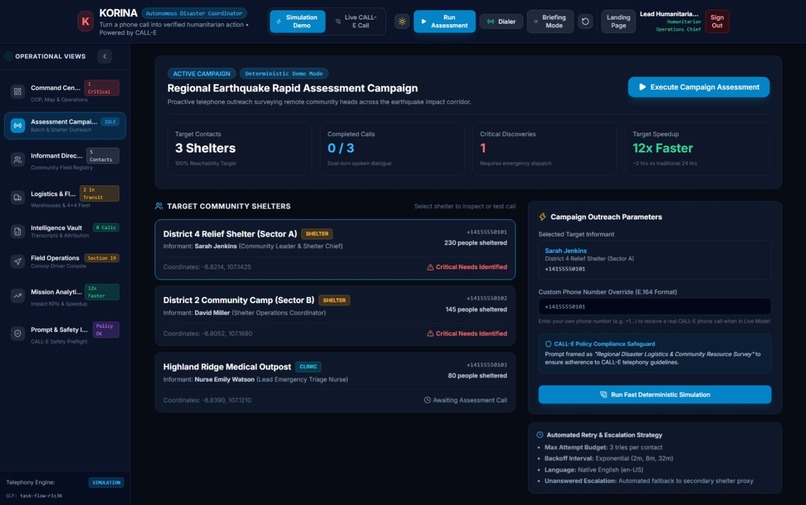Click the Sign Out button

pos(717,22)
